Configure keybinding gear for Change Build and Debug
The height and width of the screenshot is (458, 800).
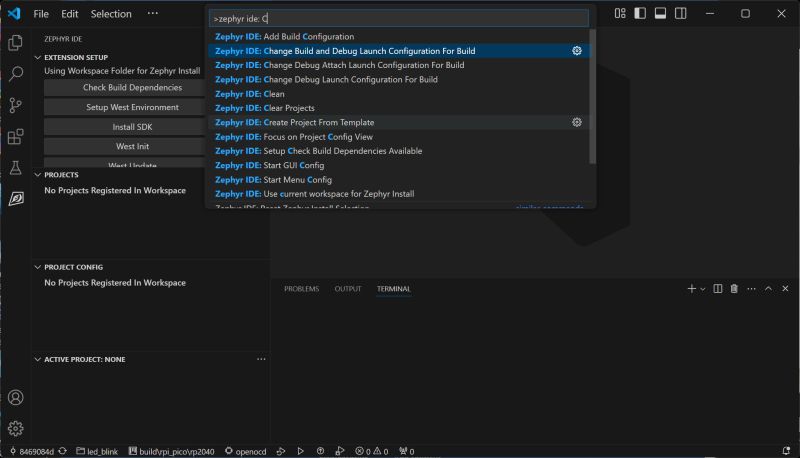pyautogui.click(x=577, y=50)
